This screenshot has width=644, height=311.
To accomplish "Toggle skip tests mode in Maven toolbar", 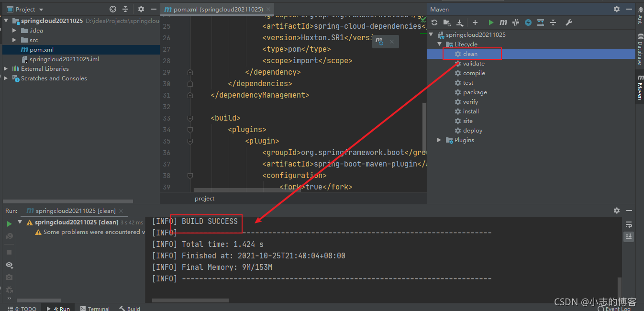I will (516, 22).
